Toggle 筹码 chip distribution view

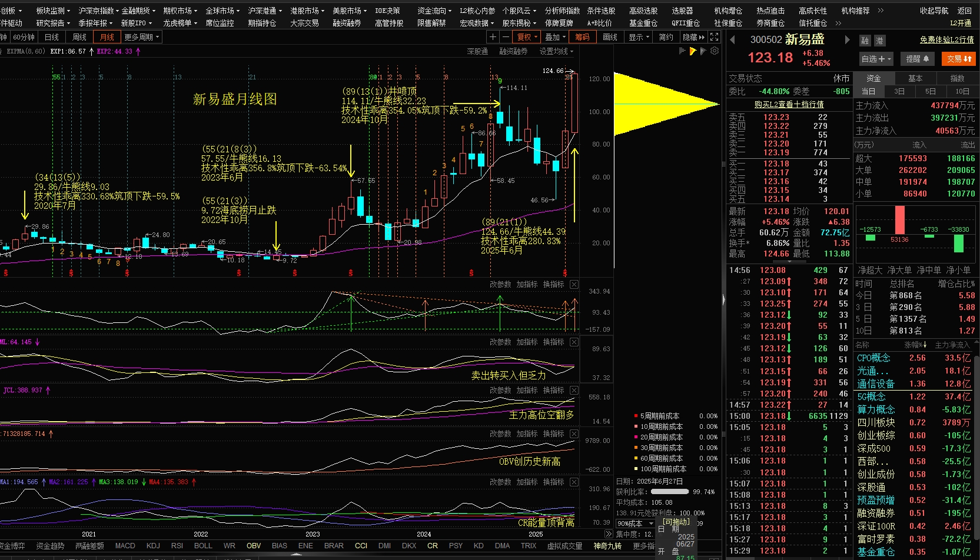(x=582, y=37)
